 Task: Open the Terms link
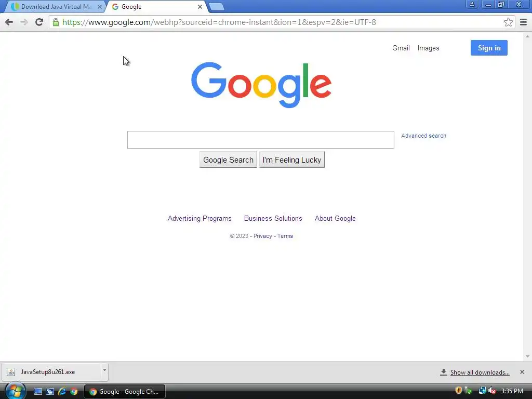(285, 236)
